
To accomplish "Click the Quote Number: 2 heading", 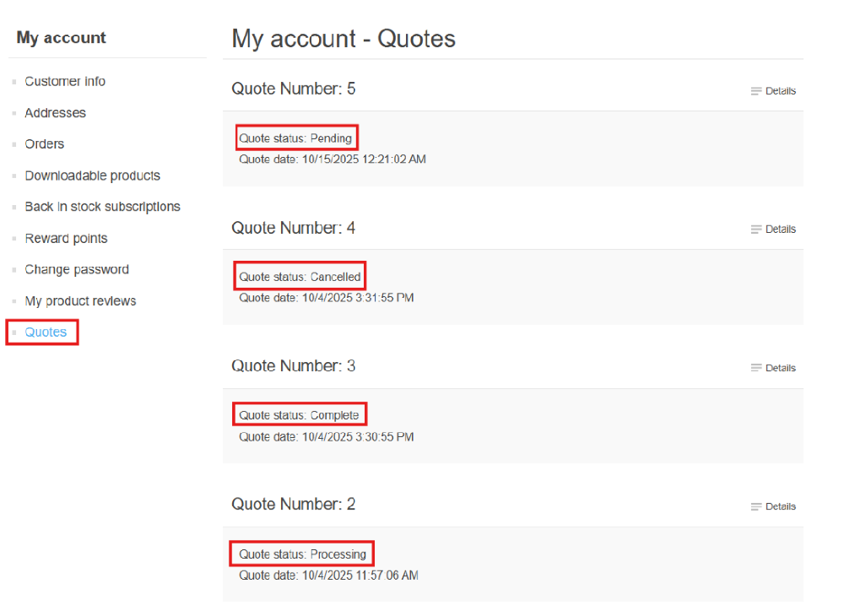I will (293, 505).
